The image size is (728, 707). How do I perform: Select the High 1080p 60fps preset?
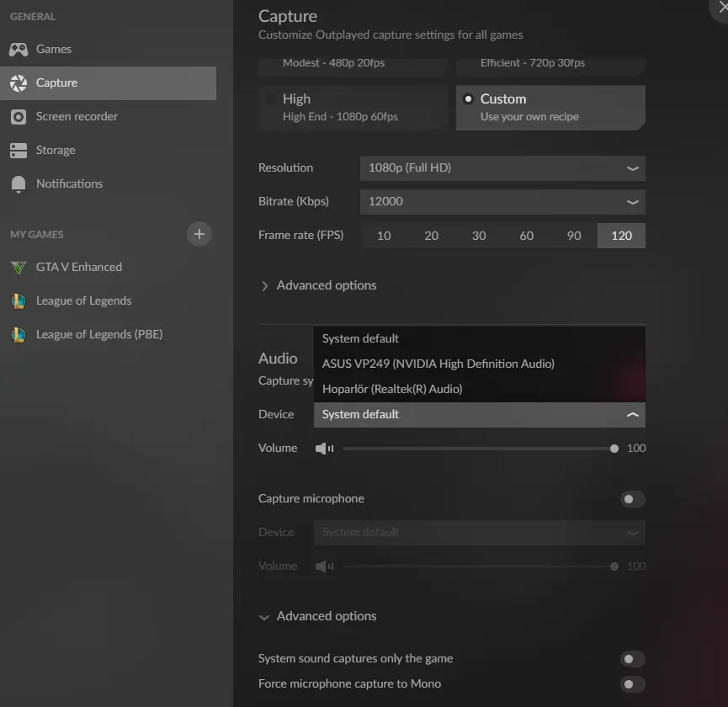[x=353, y=108]
